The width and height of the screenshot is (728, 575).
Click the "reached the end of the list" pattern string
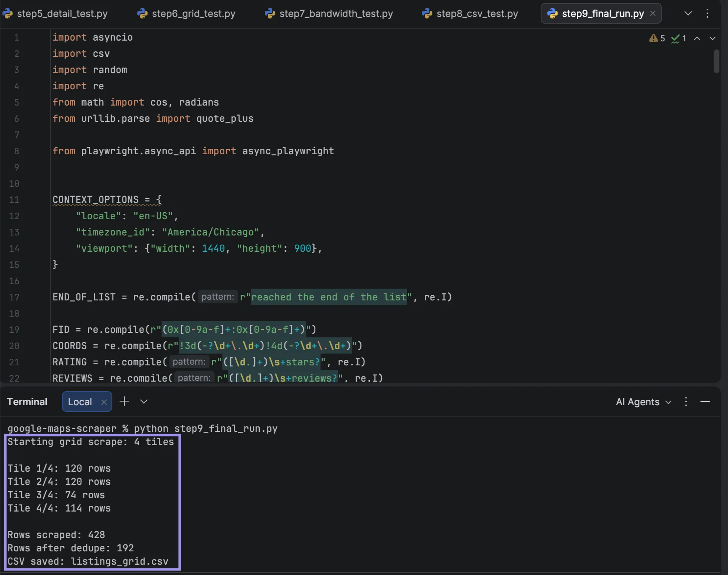pyautogui.click(x=329, y=297)
